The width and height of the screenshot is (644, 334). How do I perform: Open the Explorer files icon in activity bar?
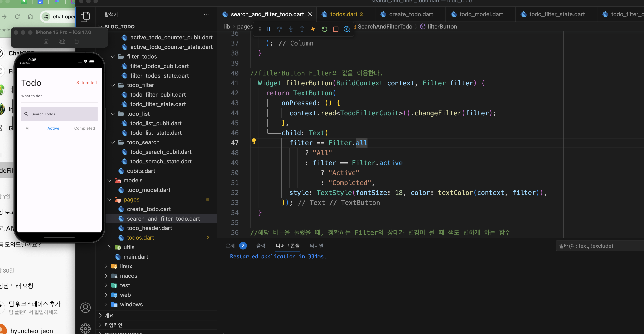(x=85, y=17)
